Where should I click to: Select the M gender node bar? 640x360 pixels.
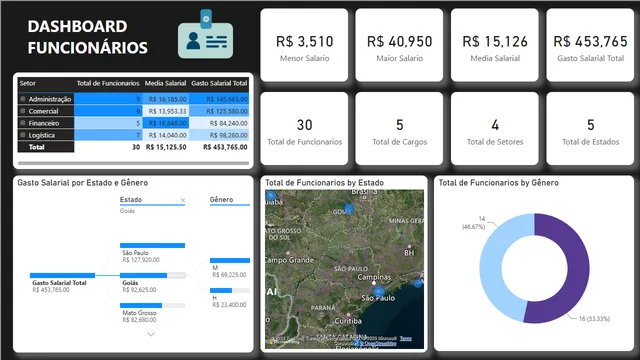[230, 260]
